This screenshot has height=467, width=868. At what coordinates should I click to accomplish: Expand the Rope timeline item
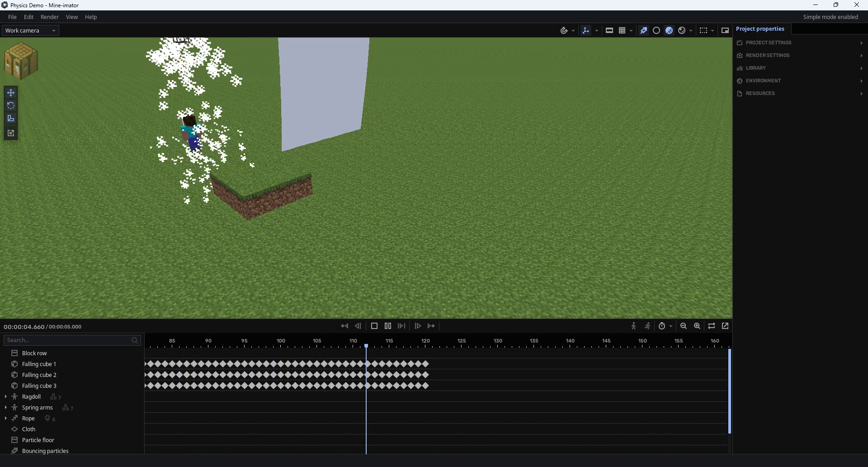click(5, 418)
